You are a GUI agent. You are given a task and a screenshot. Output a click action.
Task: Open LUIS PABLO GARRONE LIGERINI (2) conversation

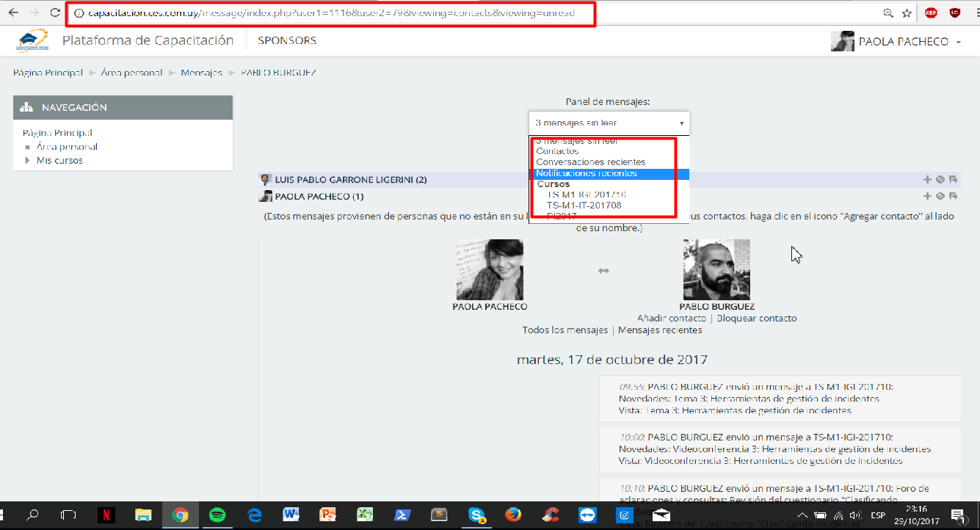tap(351, 179)
